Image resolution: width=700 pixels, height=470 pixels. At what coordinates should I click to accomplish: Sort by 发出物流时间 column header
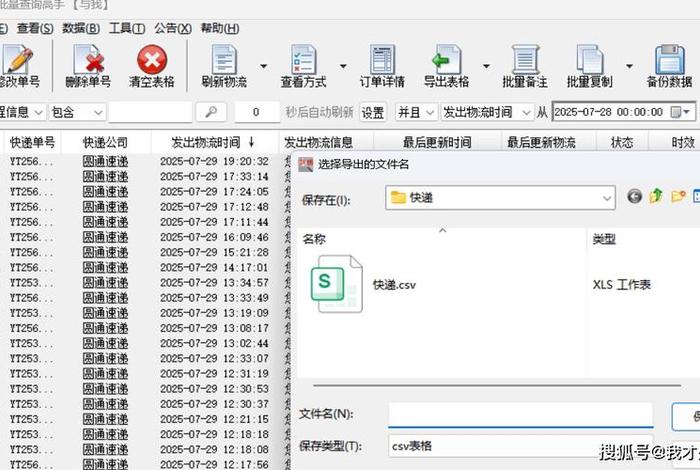point(215,142)
